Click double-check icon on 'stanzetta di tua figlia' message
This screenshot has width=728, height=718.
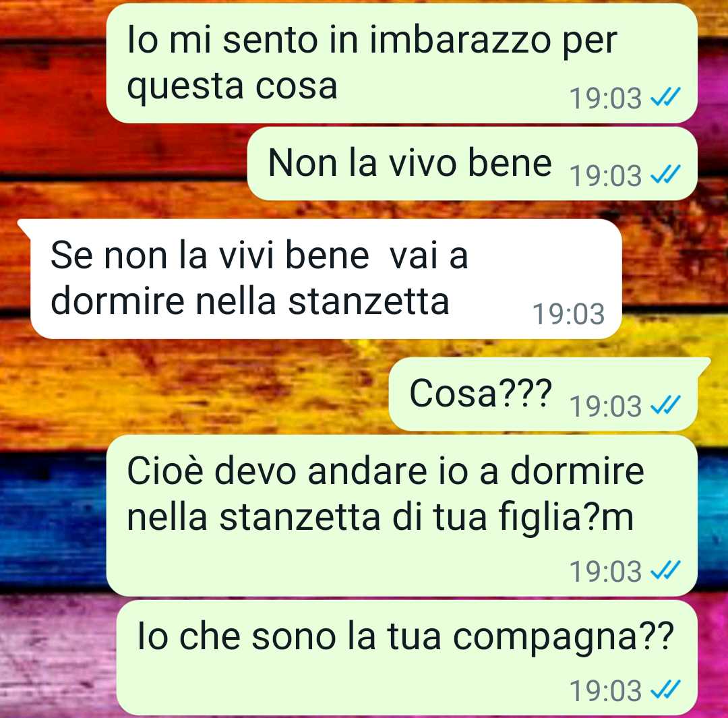665,571
